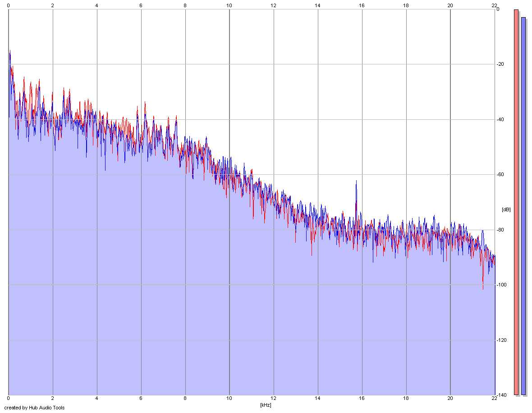Click the -20 dB axis label
532x413 pixels.
[x=500, y=64]
